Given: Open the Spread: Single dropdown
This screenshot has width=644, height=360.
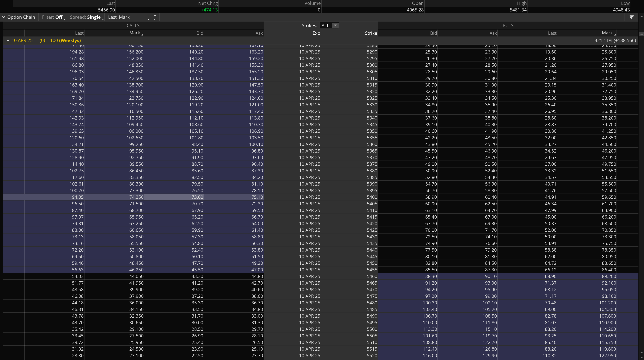Looking at the screenshot, I should [86, 17].
